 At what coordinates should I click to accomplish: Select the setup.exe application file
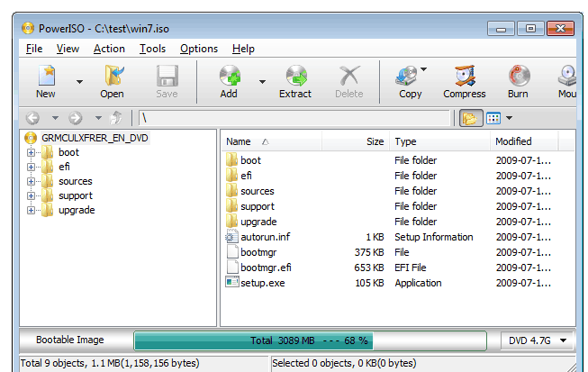263,283
